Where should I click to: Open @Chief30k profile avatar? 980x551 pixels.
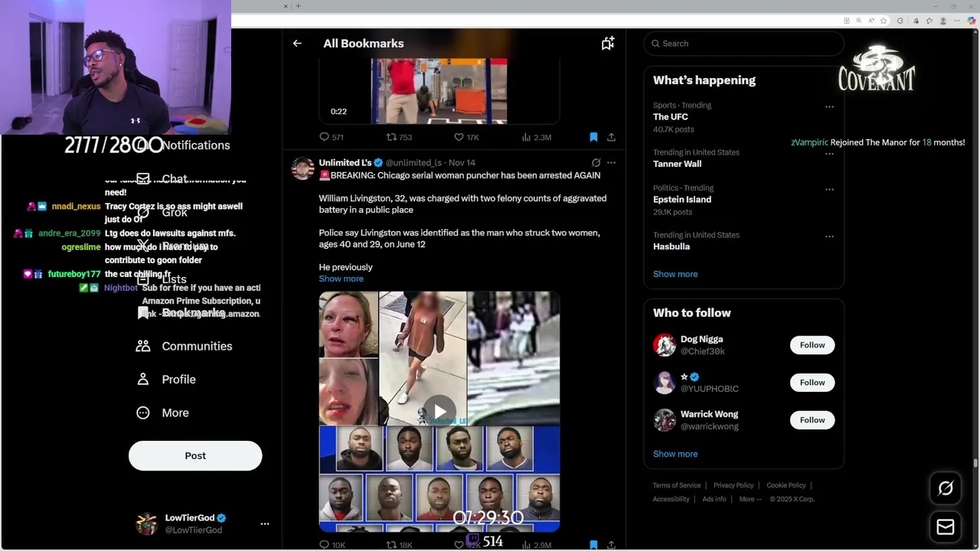pyautogui.click(x=665, y=345)
